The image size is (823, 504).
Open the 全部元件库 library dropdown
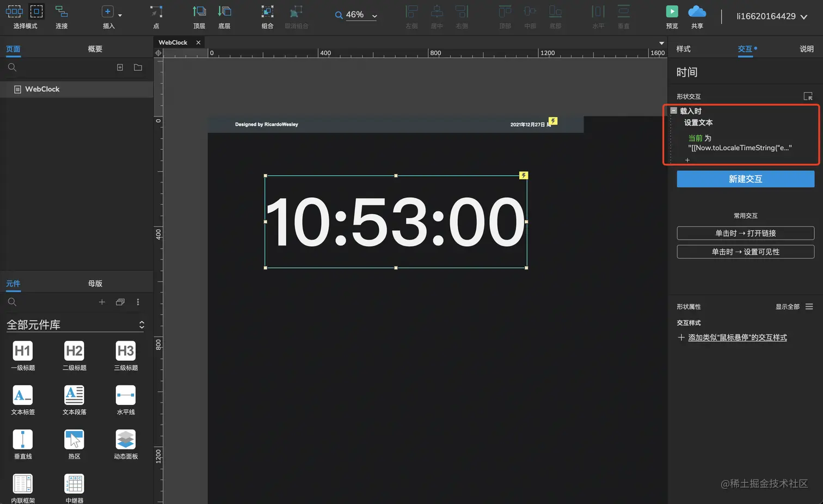coord(76,325)
